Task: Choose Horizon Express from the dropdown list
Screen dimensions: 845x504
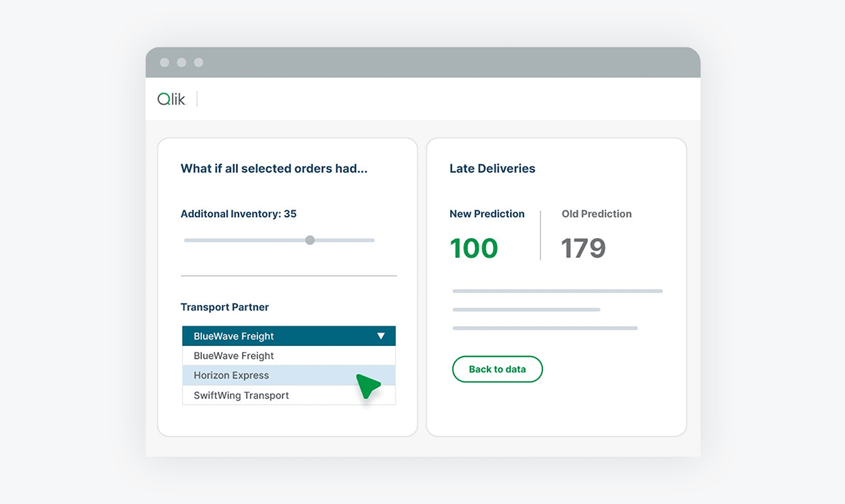Action: (x=231, y=375)
